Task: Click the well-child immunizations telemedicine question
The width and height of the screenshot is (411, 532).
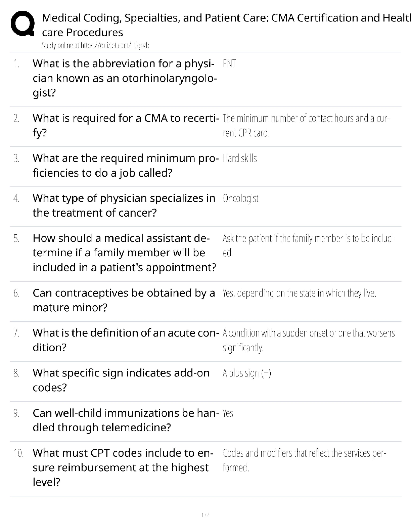Action: point(124,420)
